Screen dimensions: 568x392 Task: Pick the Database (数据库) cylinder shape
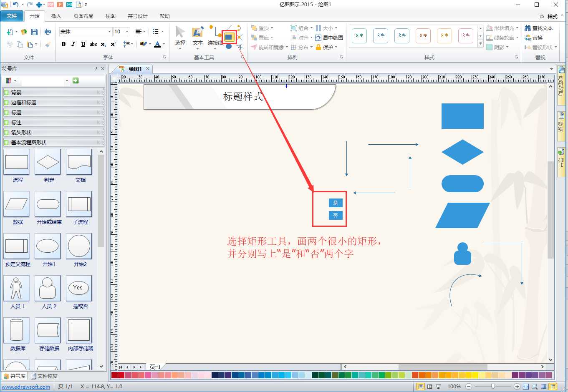[17, 330]
